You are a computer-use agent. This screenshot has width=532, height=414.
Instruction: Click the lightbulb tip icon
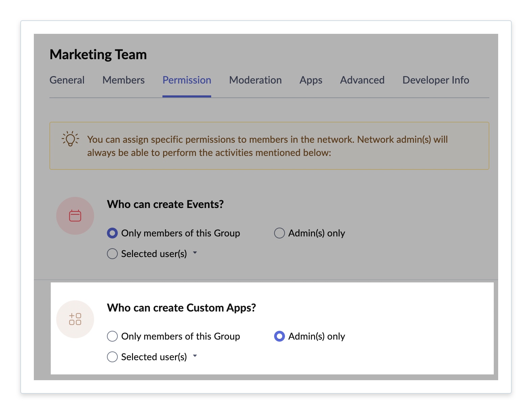tap(70, 139)
